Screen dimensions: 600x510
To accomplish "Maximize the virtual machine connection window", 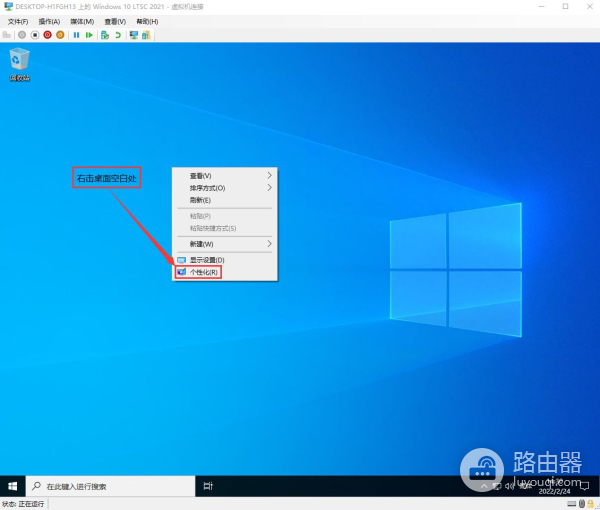I will point(566,7).
